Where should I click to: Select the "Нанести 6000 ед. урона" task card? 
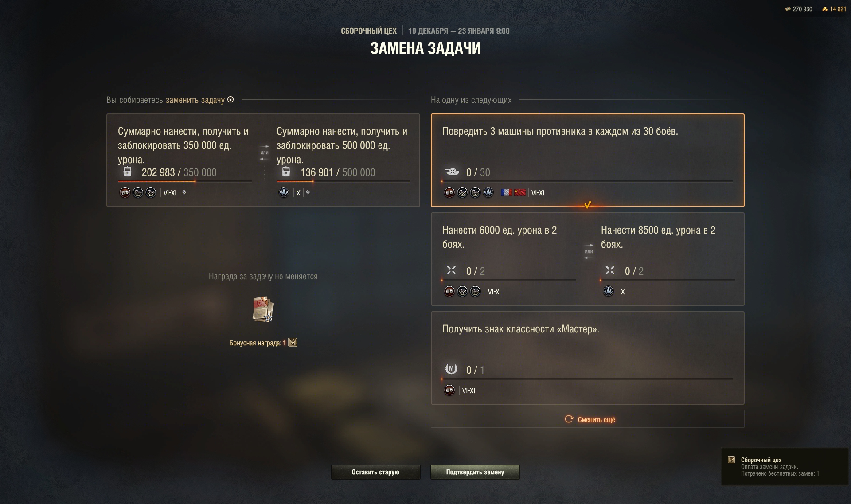(x=509, y=259)
